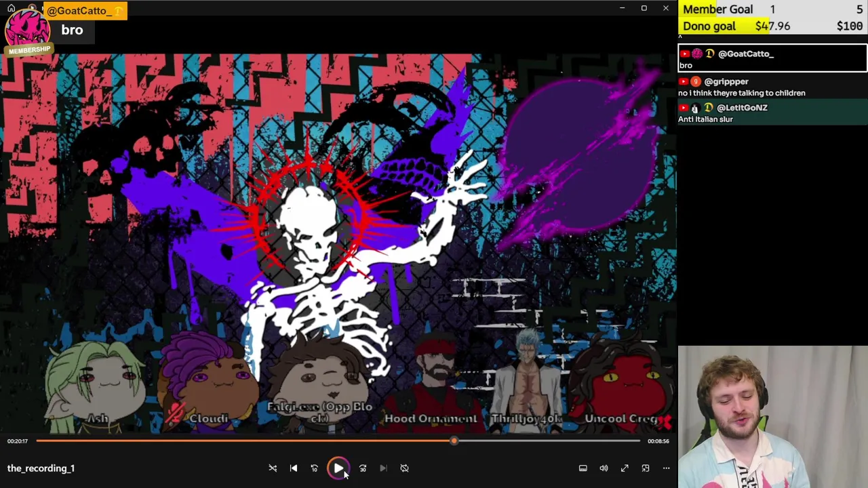The image size is (868, 488).
Task: Toggle shuffle in the media player
Action: click(x=273, y=468)
